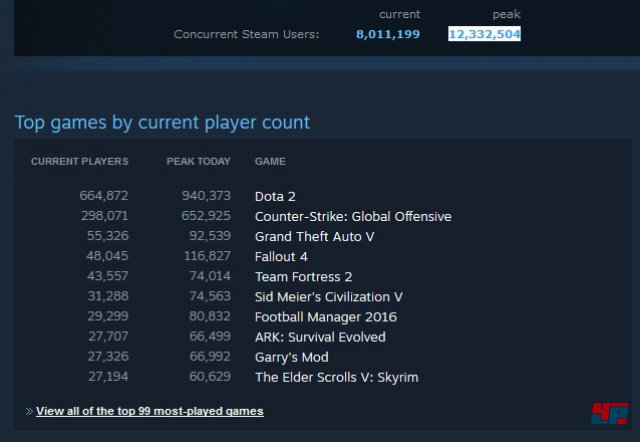
Task: Select Grand Theft Auto V in list
Action: tap(314, 236)
